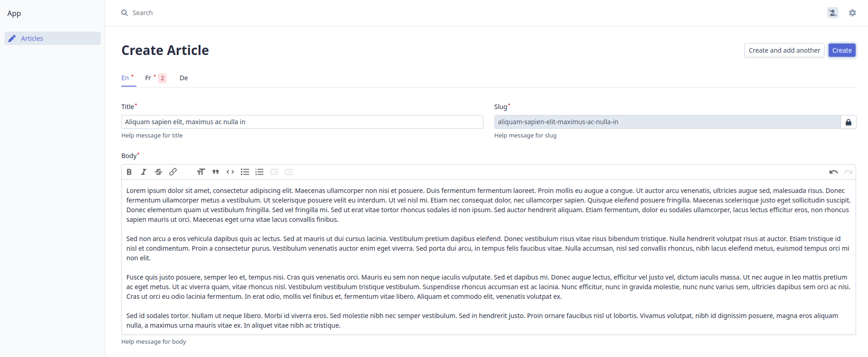The width and height of the screenshot is (868, 357).
Task: Undo last edit in body editor
Action: tap(834, 172)
